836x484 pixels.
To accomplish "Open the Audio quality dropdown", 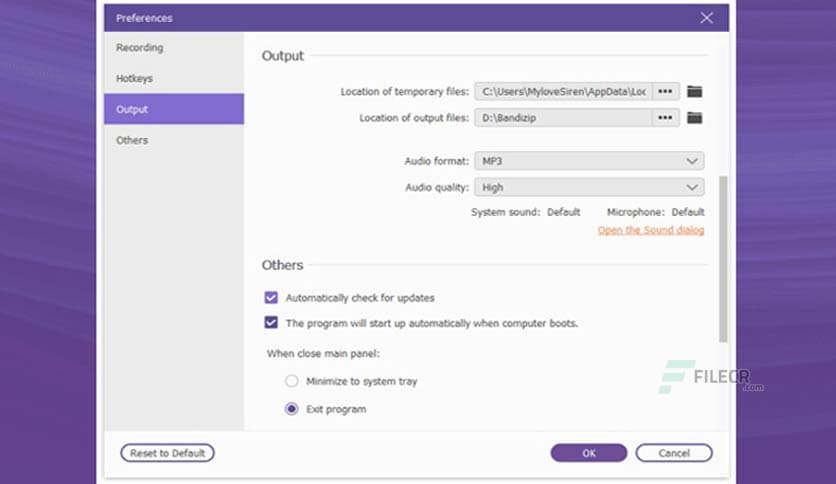I will coord(589,187).
